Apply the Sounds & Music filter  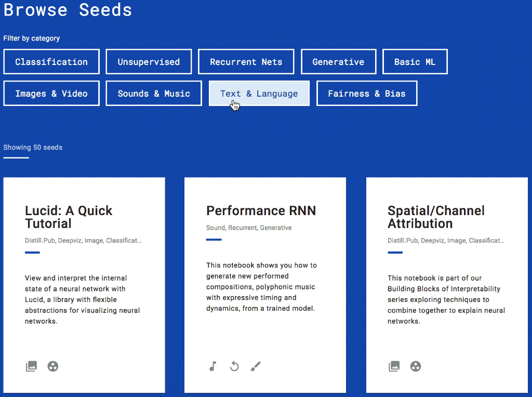[x=153, y=93]
